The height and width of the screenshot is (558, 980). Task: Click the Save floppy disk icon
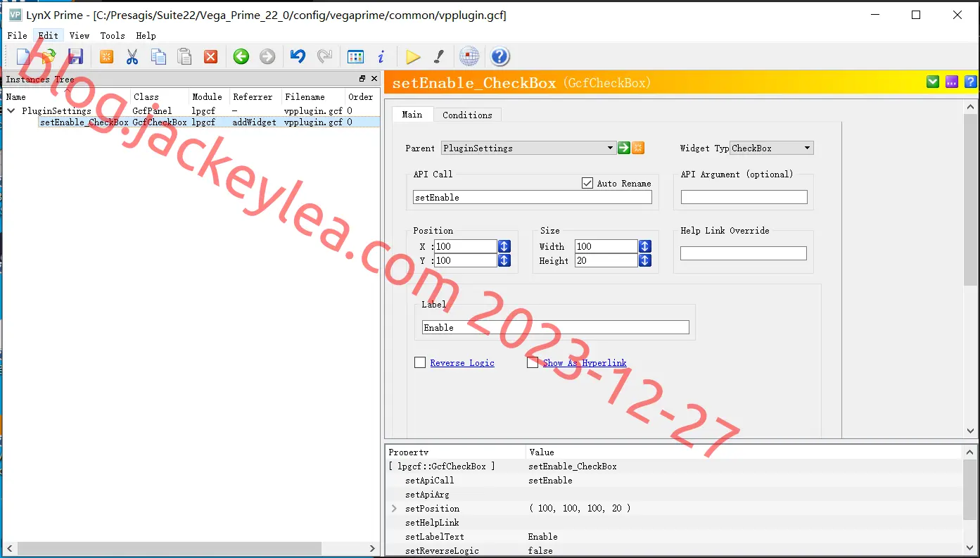pos(75,57)
